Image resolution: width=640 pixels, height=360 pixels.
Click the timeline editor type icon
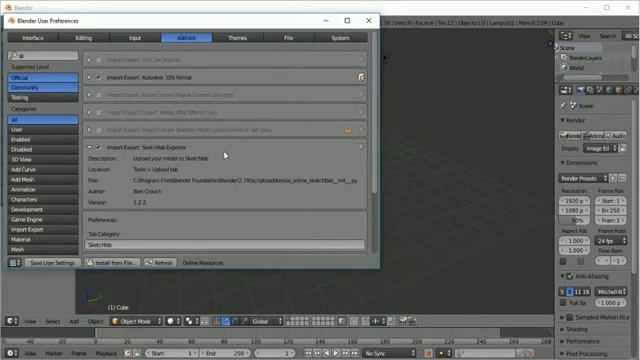pos(12,353)
